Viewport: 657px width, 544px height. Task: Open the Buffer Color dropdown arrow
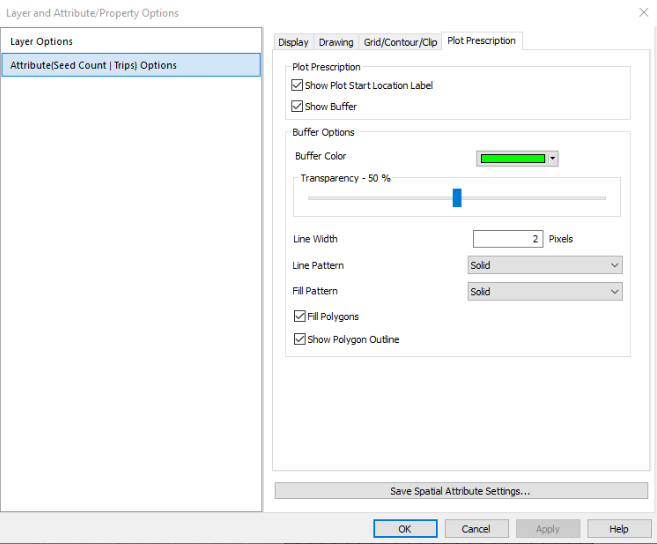point(552,158)
